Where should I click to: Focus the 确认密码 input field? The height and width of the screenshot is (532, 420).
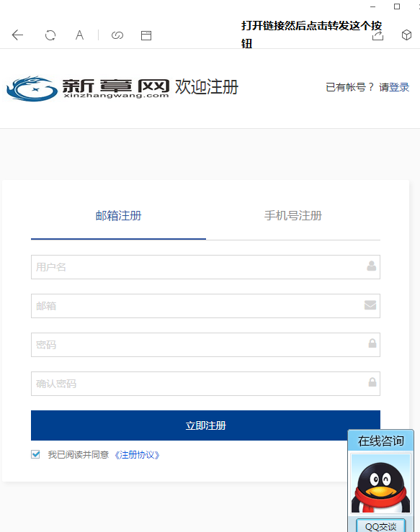pos(205,384)
